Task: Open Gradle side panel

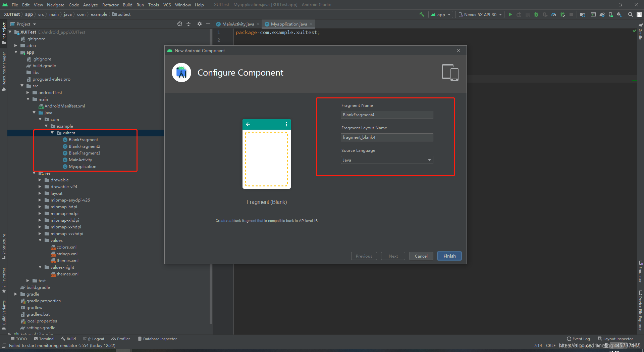Action: 640,32
